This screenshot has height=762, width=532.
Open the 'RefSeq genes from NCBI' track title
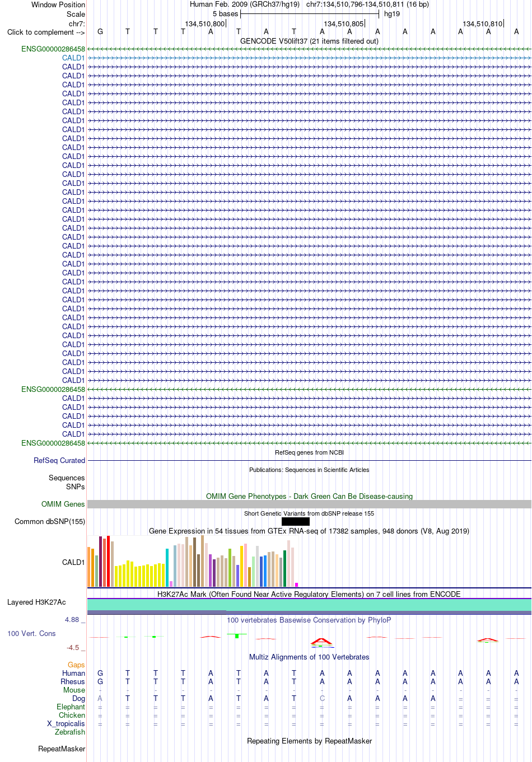point(309,452)
